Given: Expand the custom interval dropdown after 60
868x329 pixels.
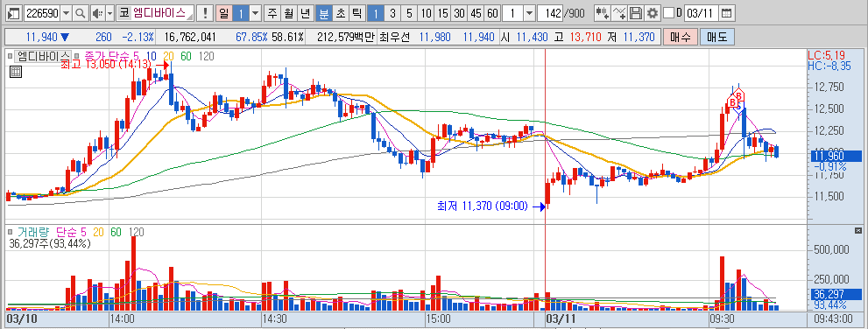Looking at the screenshot, I should [x=529, y=13].
